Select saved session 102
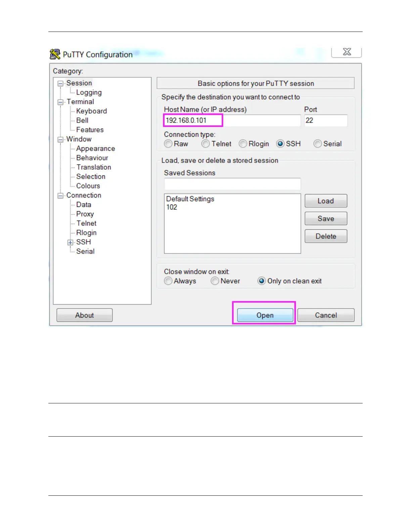 172,207
